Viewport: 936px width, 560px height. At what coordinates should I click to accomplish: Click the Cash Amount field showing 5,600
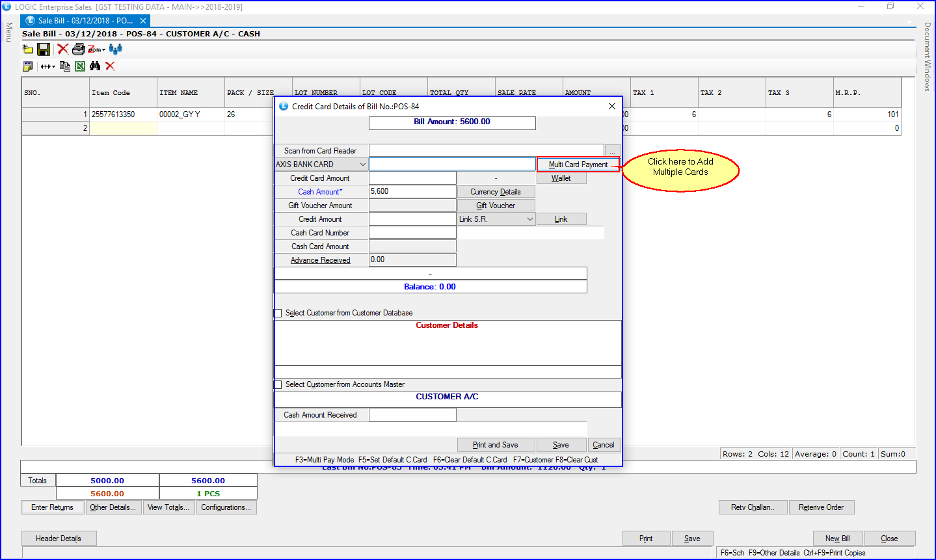click(412, 192)
